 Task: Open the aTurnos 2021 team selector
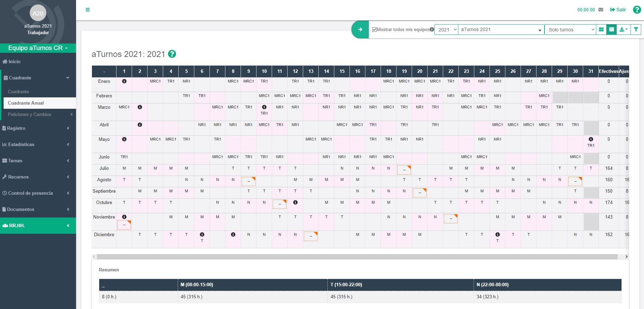point(501,30)
